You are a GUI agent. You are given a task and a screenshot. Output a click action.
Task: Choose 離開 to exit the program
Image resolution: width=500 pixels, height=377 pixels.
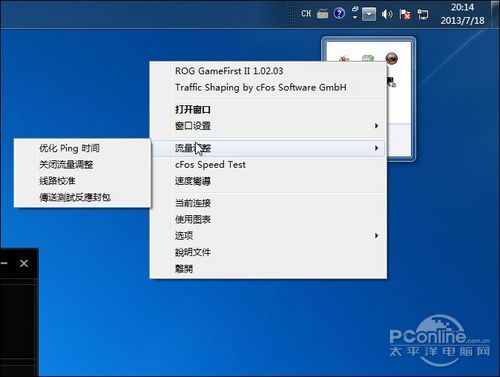click(x=268, y=268)
